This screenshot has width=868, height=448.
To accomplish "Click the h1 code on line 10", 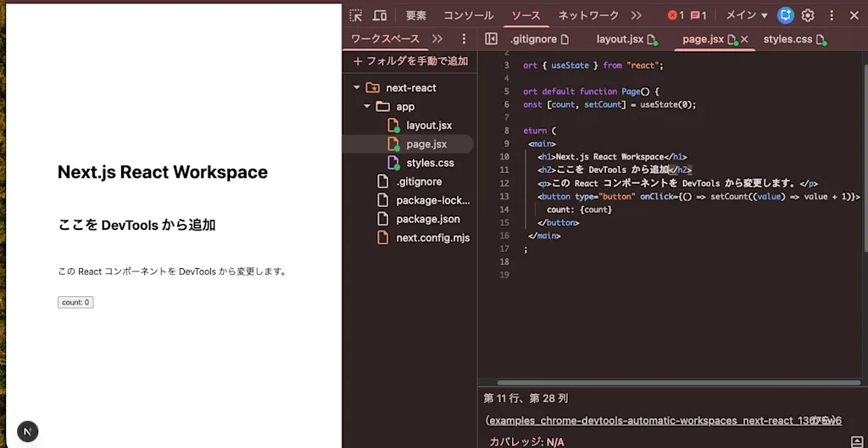I will coord(612,157).
